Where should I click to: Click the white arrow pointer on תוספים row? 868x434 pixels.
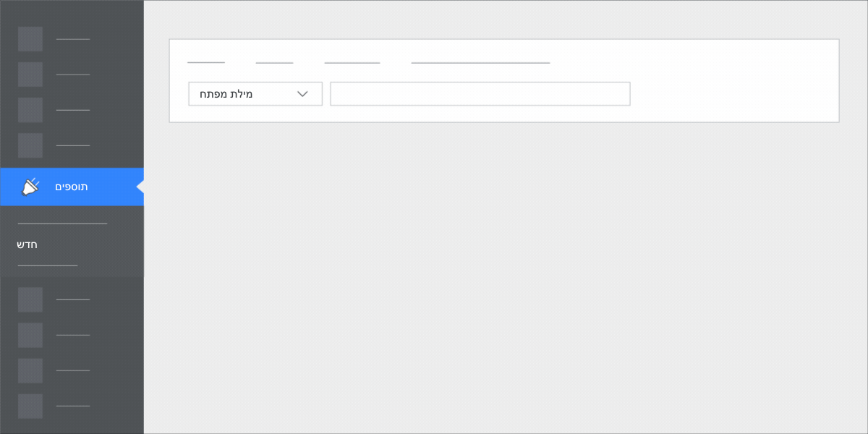coord(140,187)
